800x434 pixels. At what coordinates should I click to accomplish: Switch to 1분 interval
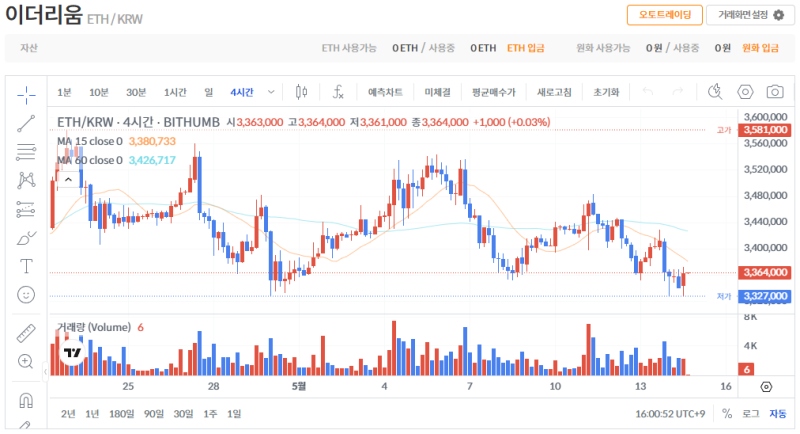point(64,92)
